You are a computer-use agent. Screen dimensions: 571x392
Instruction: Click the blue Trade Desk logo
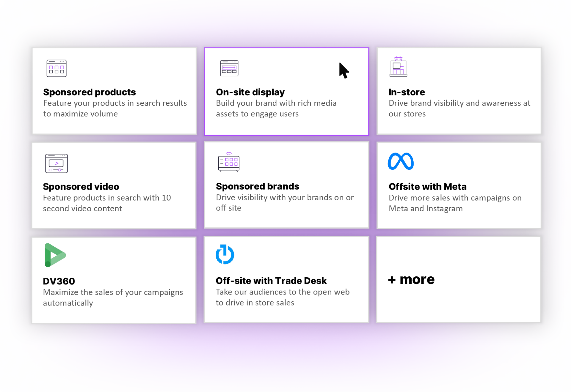[225, 254]
